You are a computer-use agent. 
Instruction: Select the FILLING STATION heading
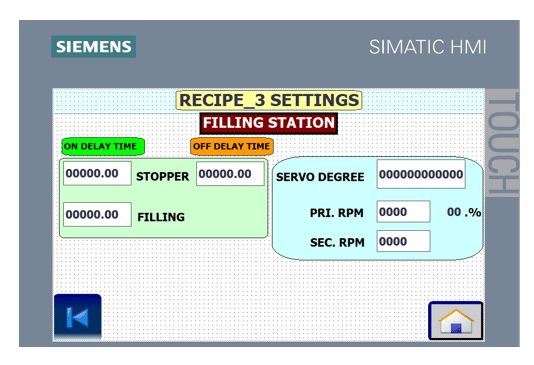click(x=269, y=123)
